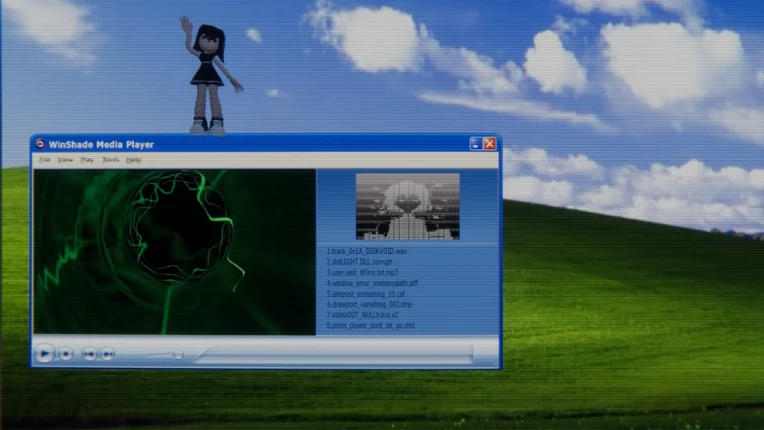Select track 2 'dotLIGHT.DLL.corrupt'
764x430 pixels.
click(x=359, y=262)
